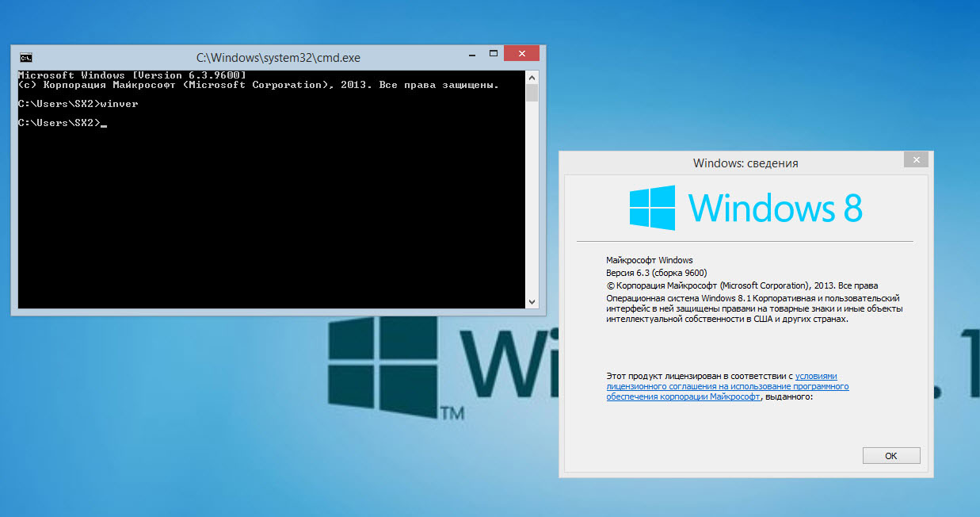Close the 'Windows: сведения' dialog with X

pyautogui.click(x=916, y=160)
